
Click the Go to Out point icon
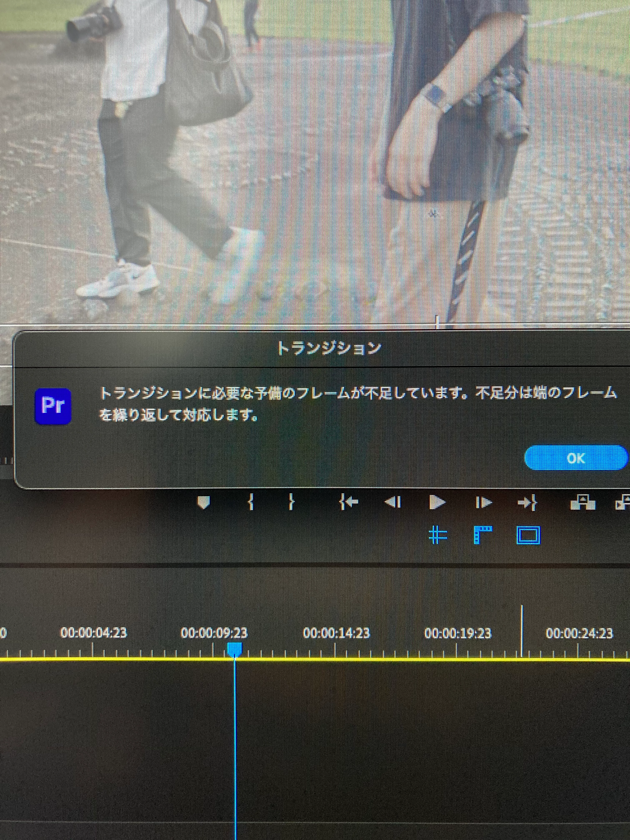(527, 503)
